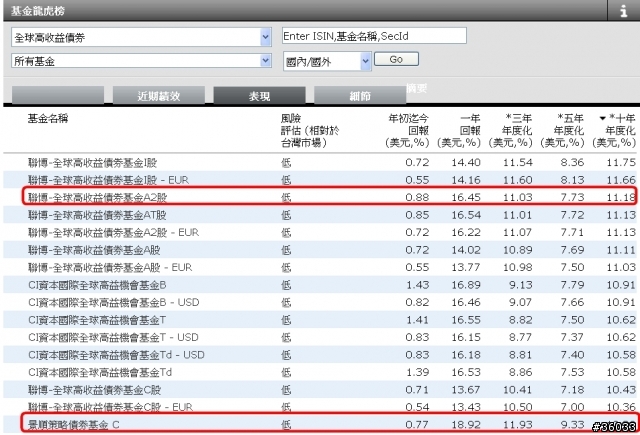Click the Go button
This screenshot has width=640, height=435.
tap(396, 59)
